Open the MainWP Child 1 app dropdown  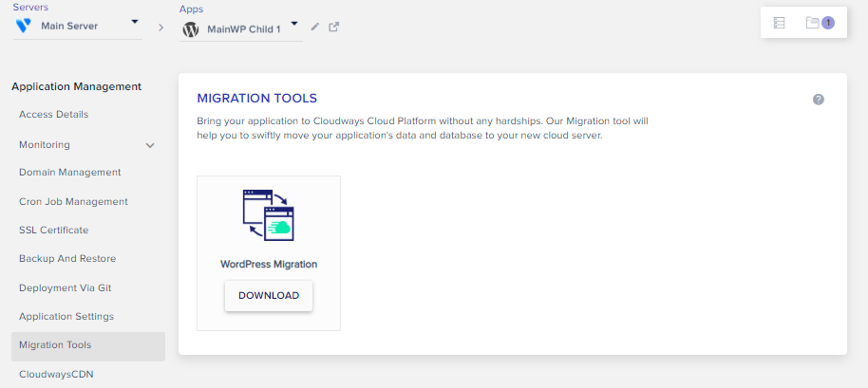294,24
